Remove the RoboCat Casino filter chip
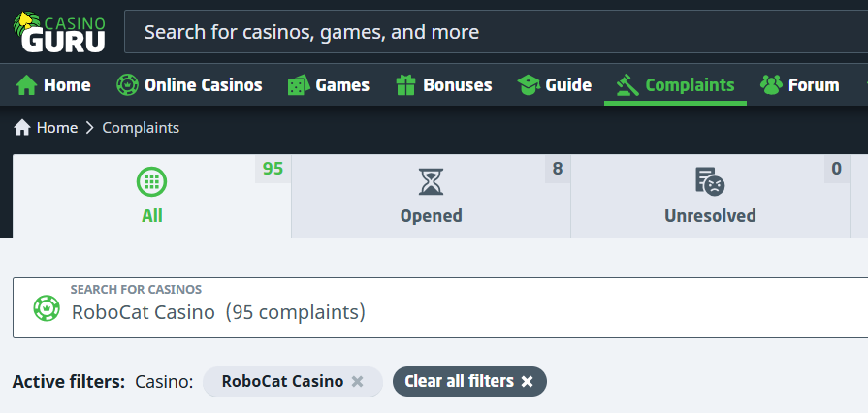Screen dimensions: 868x413 click(358, 382)
